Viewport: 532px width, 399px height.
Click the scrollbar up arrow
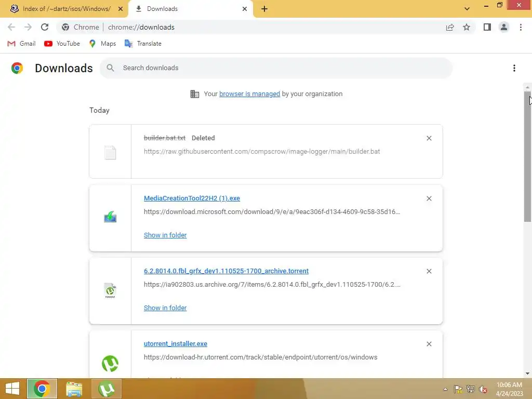[x=527, y=87]
